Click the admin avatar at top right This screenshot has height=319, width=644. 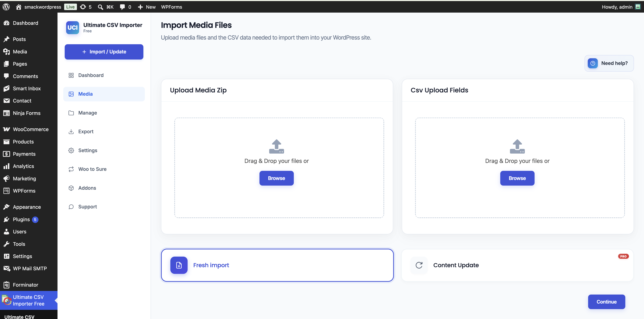pos(638,7)
